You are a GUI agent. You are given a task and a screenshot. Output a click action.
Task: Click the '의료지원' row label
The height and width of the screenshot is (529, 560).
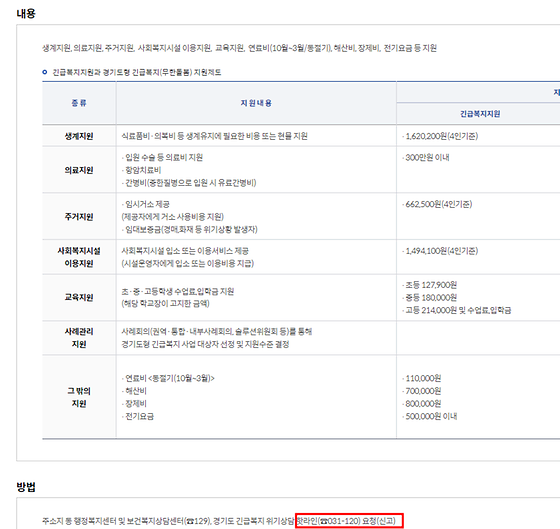pyautogui.click(x=79, y=170)
